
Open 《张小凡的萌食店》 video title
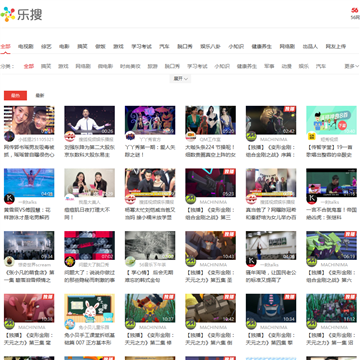tap(29, 276)
